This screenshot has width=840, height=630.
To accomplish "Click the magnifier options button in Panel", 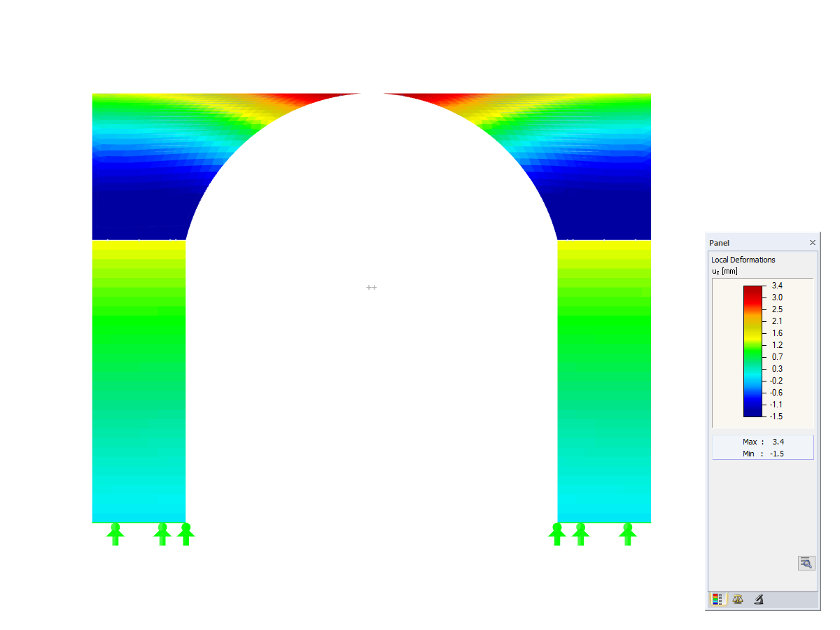I will [806, 563].
